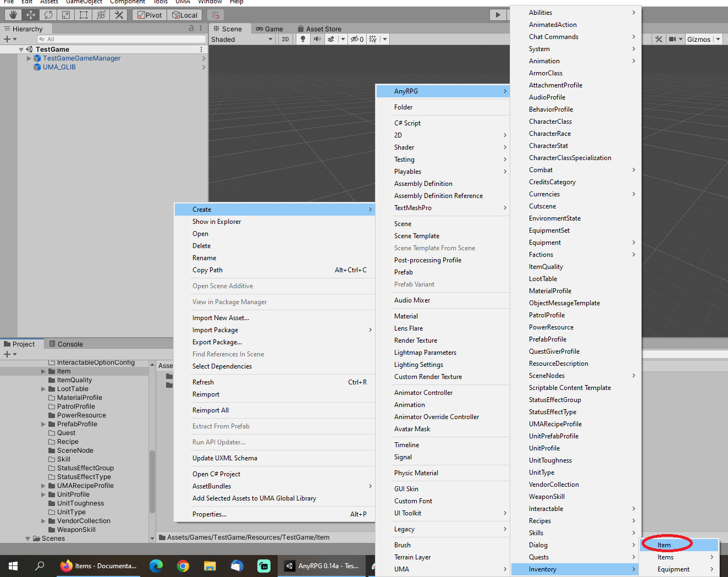The image size is (728, 577).
Task: Toggle scene lighting with the lightbulb icon
Action: click(x=302, y=39)
